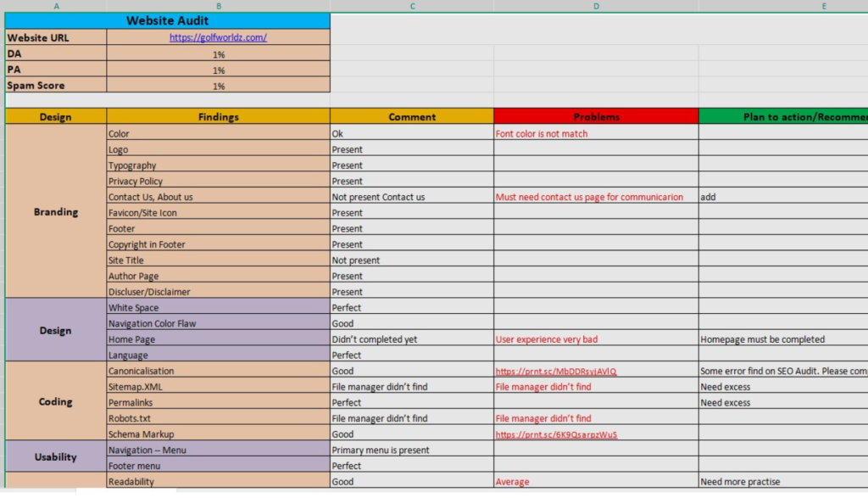The height and width of the screenshot is (498, 868).
Task: Select the Author Page findings cell
Action: (x=218, y=276)
